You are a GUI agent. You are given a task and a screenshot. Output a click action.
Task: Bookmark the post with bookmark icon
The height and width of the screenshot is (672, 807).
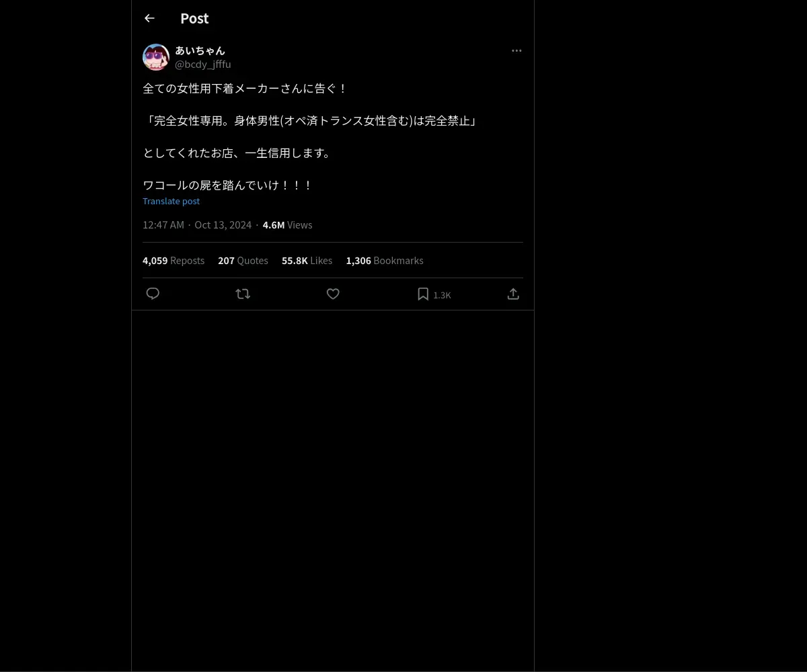[x=423, y=294]
